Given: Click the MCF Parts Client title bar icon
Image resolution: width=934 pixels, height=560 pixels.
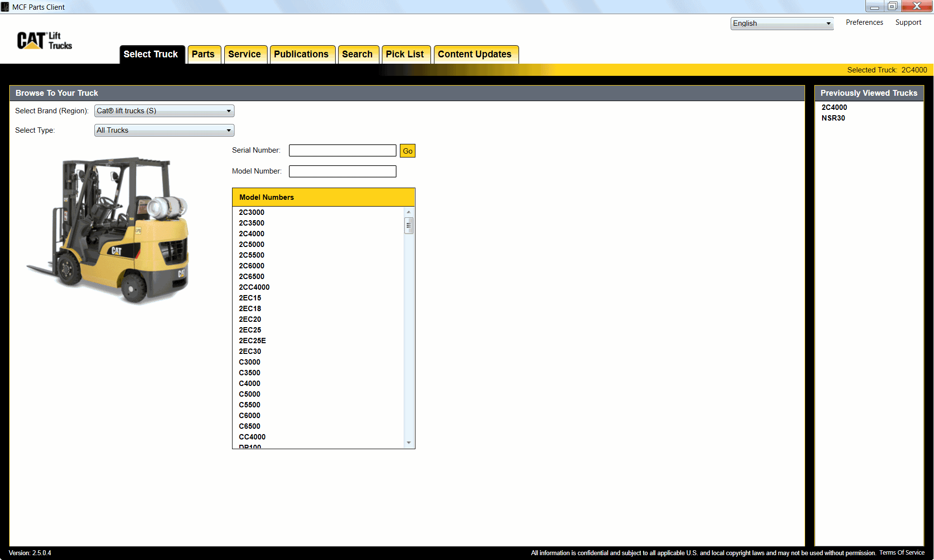Looking at the screenshot, I should [x=5, y=7].
